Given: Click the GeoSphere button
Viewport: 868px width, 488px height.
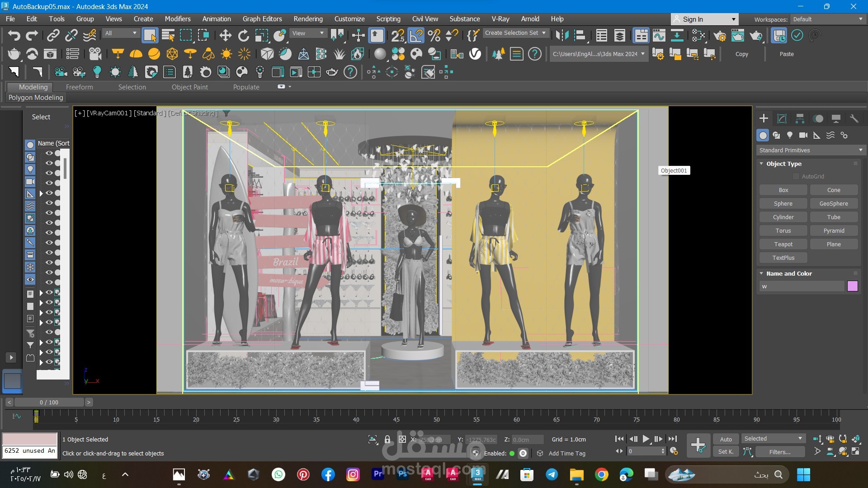Looking at the screenshot, I should point(834,203).
